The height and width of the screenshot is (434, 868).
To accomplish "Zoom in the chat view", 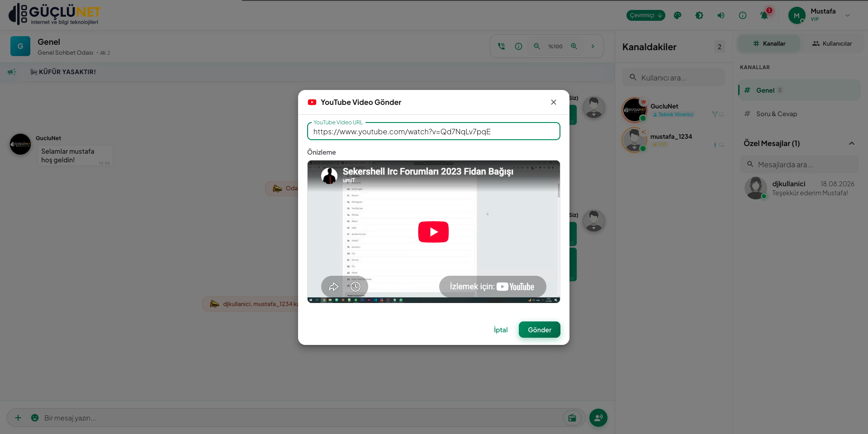I will (x=574, y=46).
